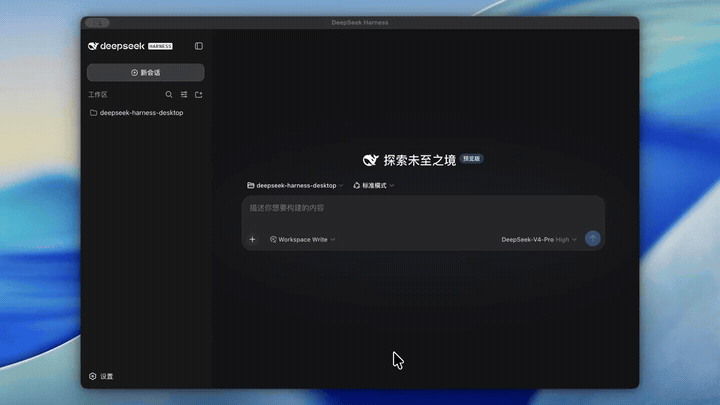Search workspaces using the magnifier icon
Image resolution: width=720 pixels, height=405 pixels.
pyautogui.click(x=169, y=95)
